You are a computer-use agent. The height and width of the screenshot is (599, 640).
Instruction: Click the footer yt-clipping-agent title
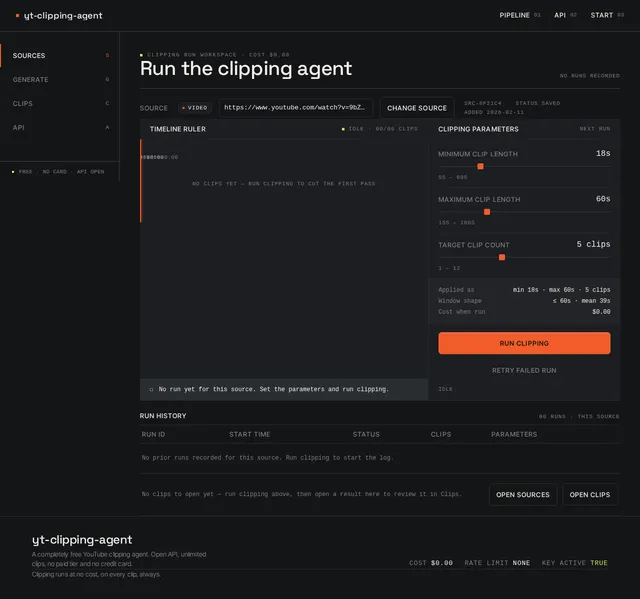point(82,540)
